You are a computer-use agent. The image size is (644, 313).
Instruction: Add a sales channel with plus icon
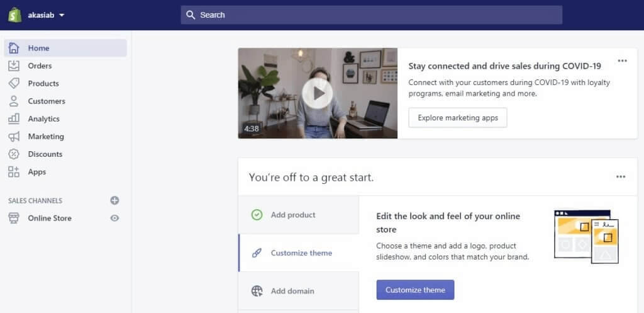[x=114, y=200]
